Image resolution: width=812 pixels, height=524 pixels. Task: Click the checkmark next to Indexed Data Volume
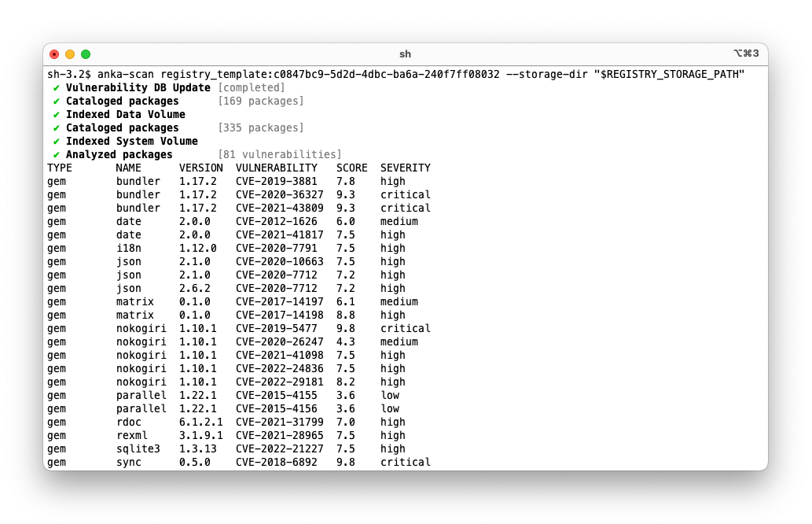[x=55, y=114]
